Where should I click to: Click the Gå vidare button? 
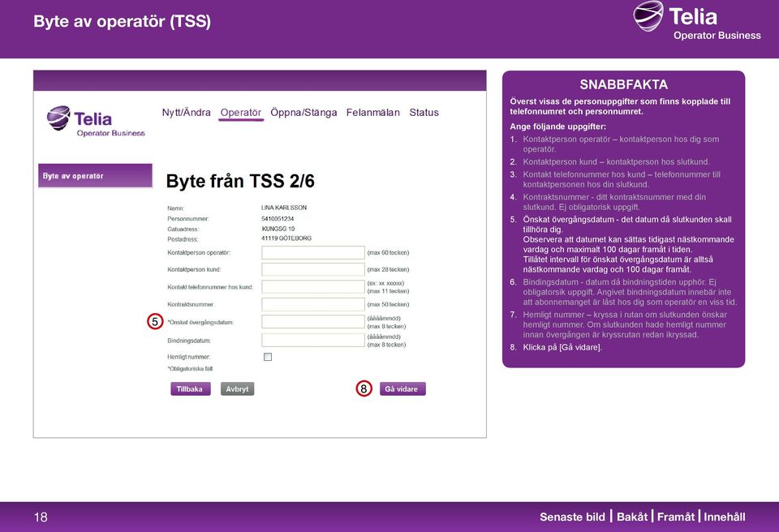pos(402,389)
